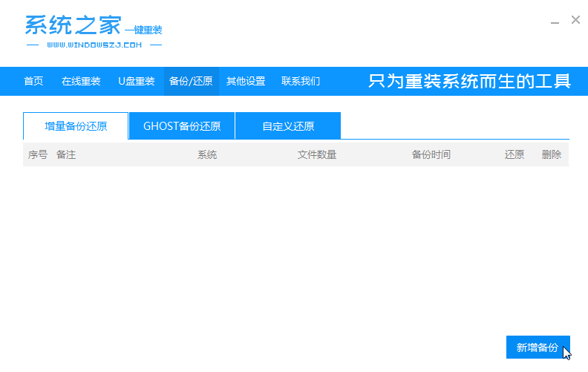Click the 新增备份 button

[538, 347]
